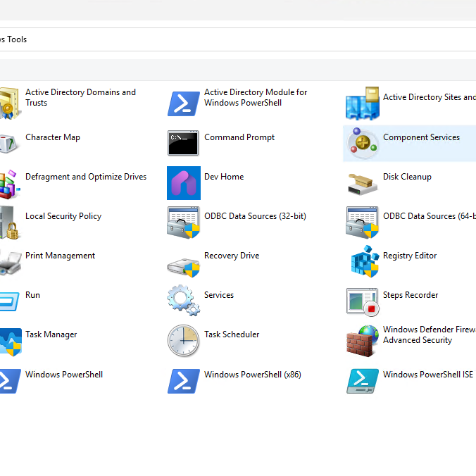Select the "Print Management" label
Screen dimensions: 476x476
point(60,256)
